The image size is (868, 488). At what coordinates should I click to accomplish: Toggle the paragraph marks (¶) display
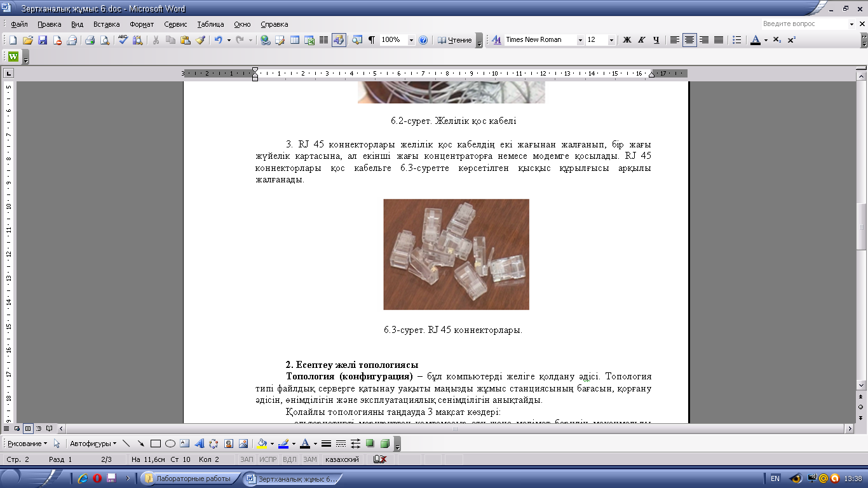point(372,40)
